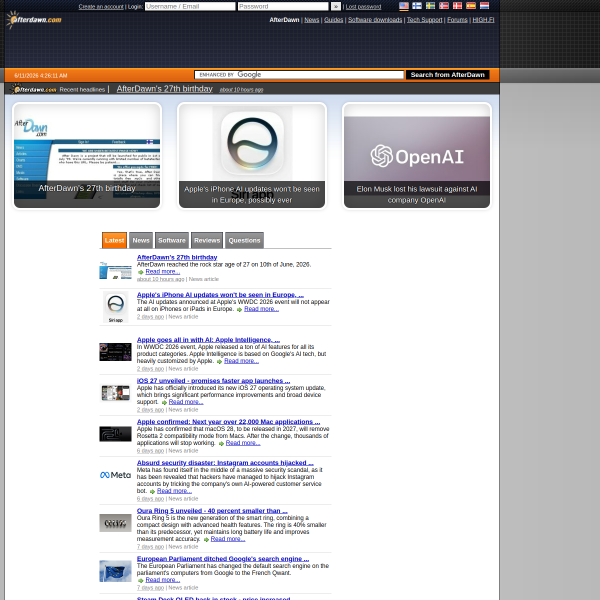Open Absurd security disaster Instagram article
The image size is (600, 600).
[225, 463]
